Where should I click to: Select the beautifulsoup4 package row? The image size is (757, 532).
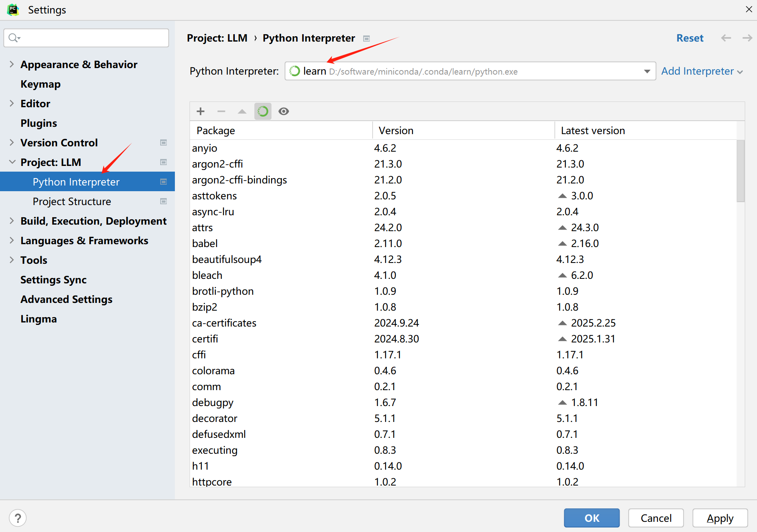coord(463,259)
